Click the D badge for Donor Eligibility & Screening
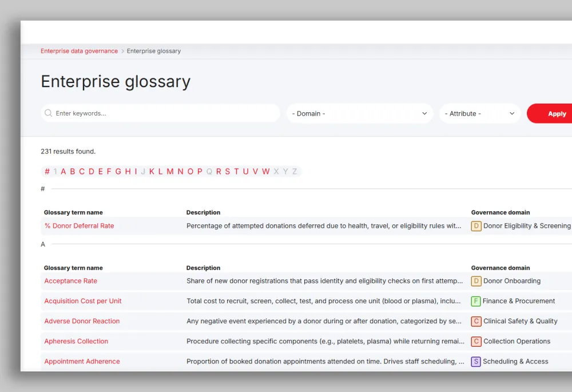572x392 pixels. (x=476, y=226)
